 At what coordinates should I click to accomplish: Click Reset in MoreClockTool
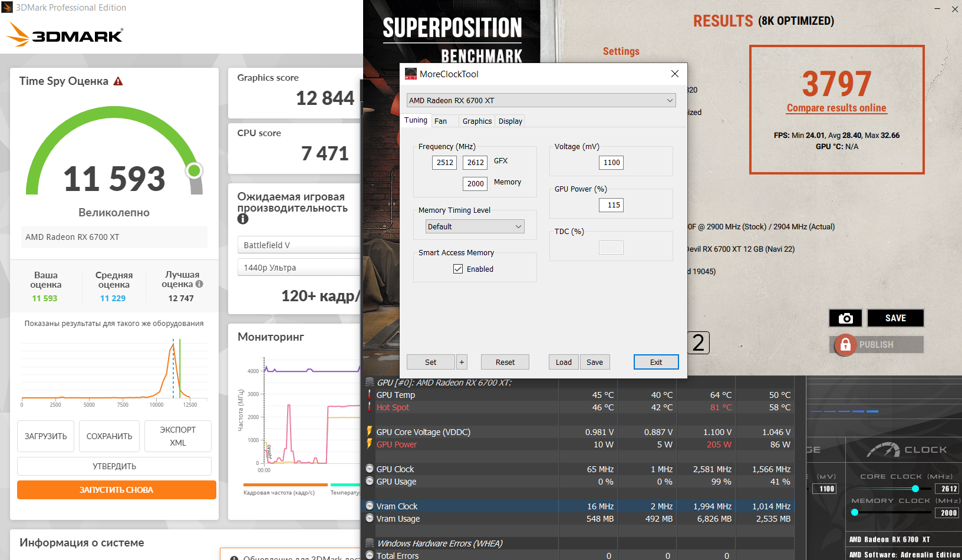click(505, 362)
